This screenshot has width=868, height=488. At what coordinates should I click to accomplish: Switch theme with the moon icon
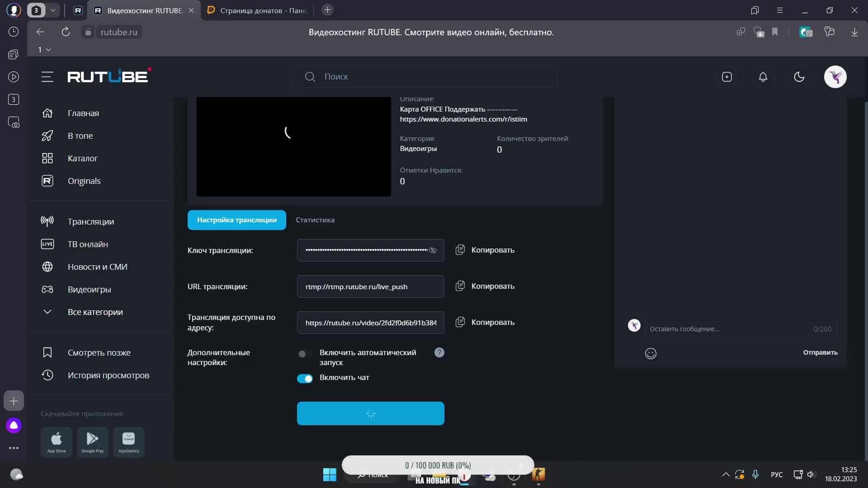(x=799, y=77)
